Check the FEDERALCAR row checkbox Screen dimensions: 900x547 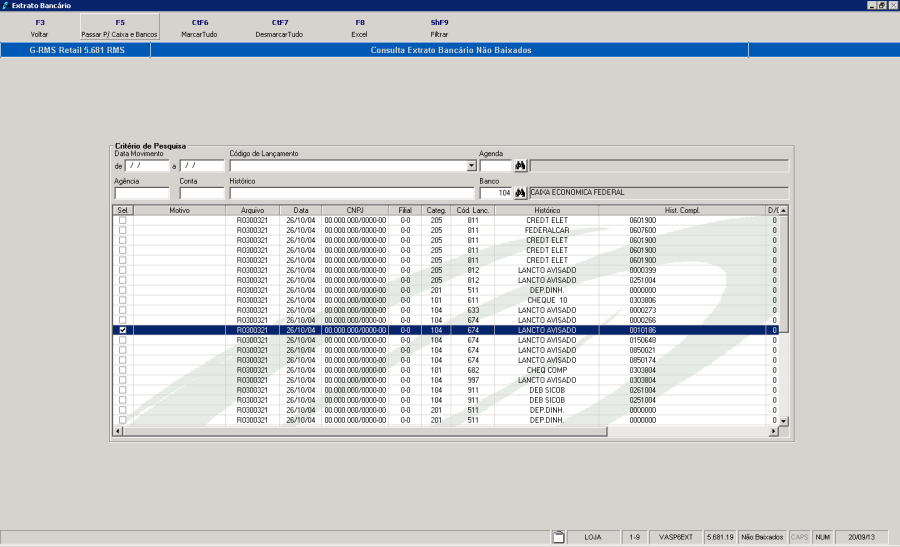tap(123, 230)
